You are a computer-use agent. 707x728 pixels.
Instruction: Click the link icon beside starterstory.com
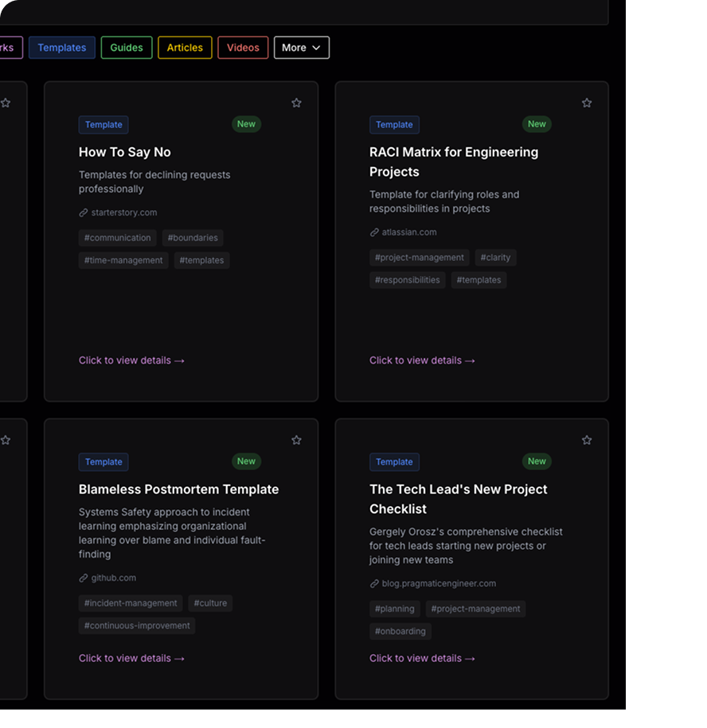pyautogui.click(x=84, y=212)
